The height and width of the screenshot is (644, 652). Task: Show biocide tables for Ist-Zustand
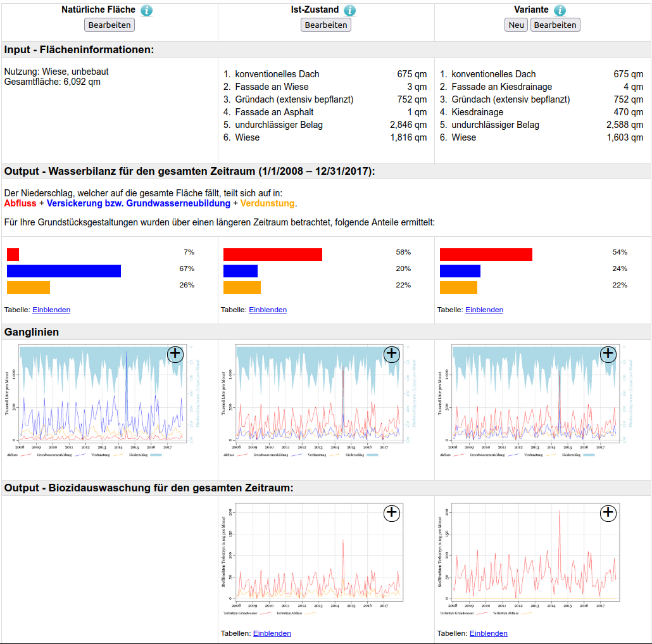click(x=272, y=633)
